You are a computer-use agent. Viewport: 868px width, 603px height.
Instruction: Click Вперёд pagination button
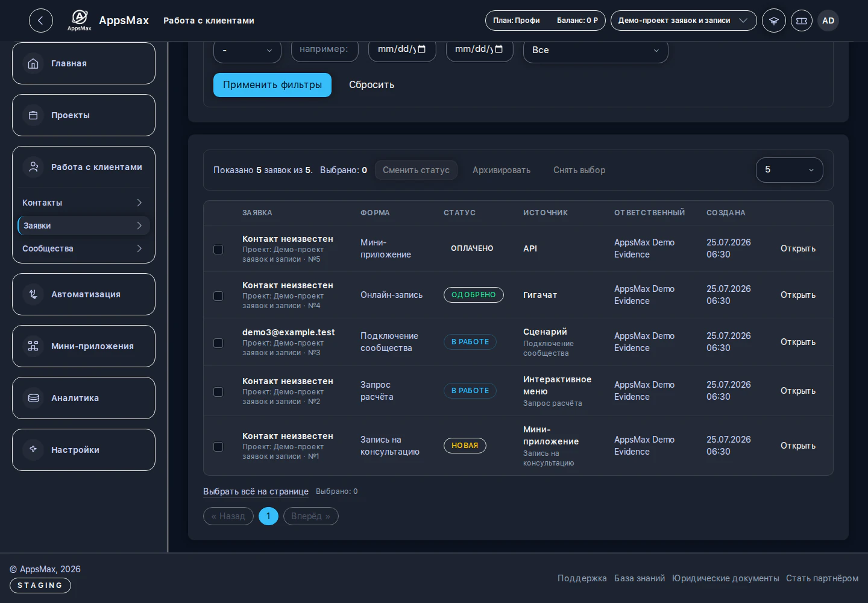click(311, 516)
